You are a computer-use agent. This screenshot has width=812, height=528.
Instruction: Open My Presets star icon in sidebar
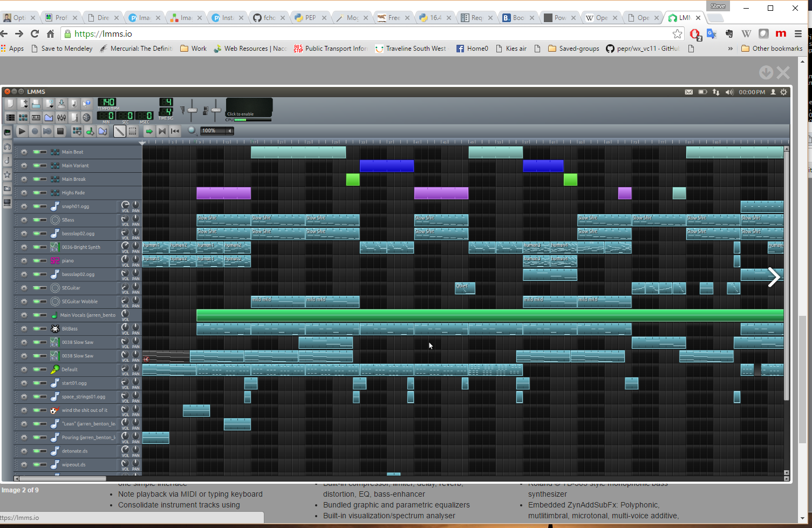7,174
